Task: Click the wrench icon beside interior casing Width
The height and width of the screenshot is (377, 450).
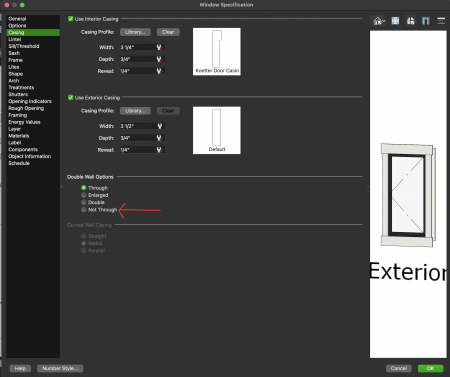Action: (x=160, y=47)
